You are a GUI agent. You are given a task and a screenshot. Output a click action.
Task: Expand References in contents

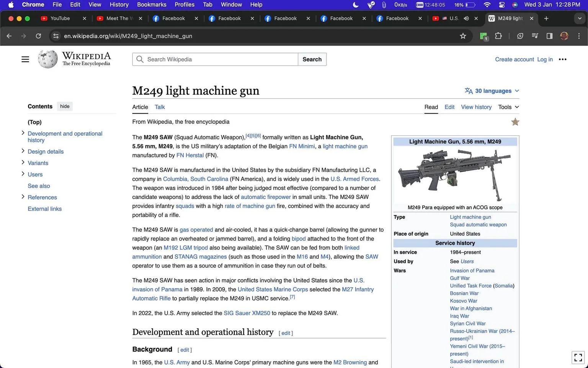point(23,197)
